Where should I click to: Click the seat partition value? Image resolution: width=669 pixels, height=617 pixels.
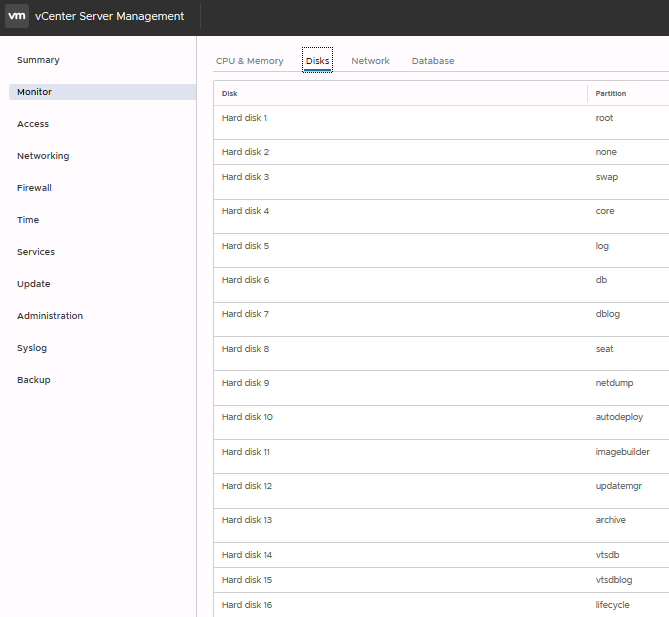coord(604,349)
